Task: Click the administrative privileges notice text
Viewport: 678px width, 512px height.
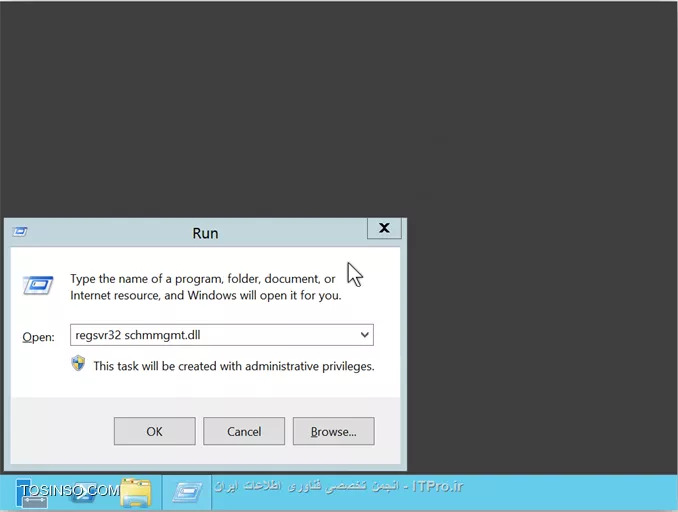Action: coord(234,366)
